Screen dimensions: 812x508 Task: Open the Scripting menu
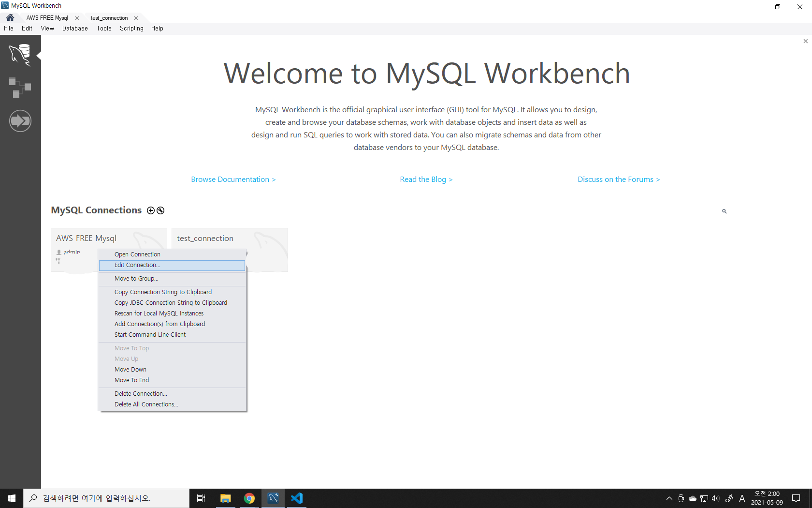click(x=131, y=29)
